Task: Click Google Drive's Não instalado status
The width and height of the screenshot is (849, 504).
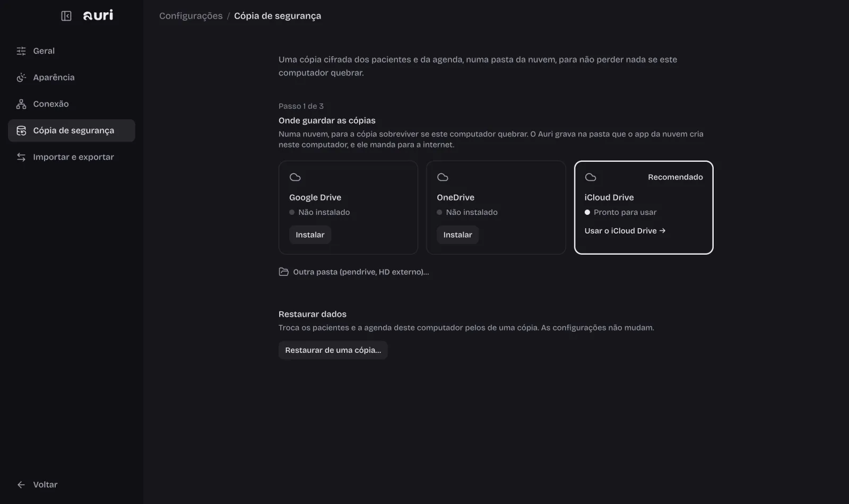Action: pos(319,212)
